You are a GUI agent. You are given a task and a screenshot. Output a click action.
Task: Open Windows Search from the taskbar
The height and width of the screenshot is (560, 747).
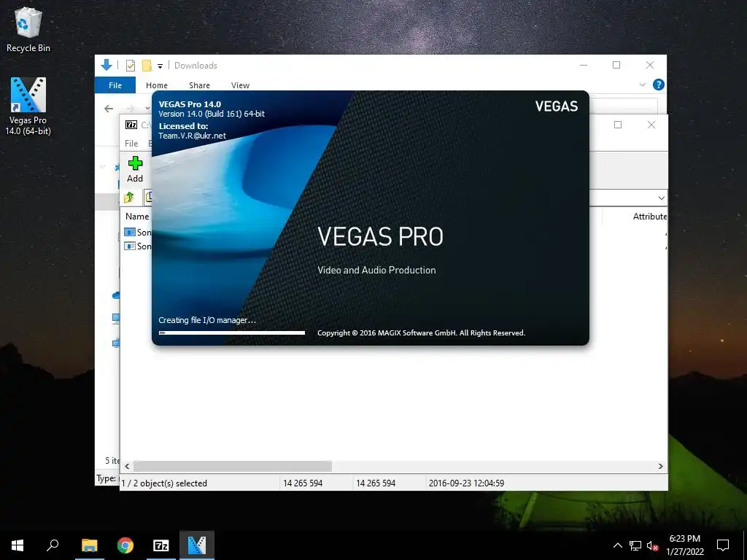53,545
